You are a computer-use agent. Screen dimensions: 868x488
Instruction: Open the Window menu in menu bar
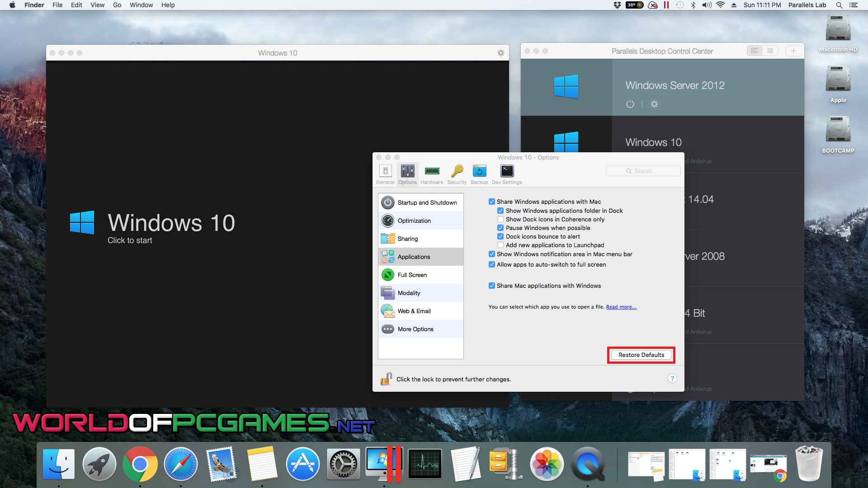[141, 5]
